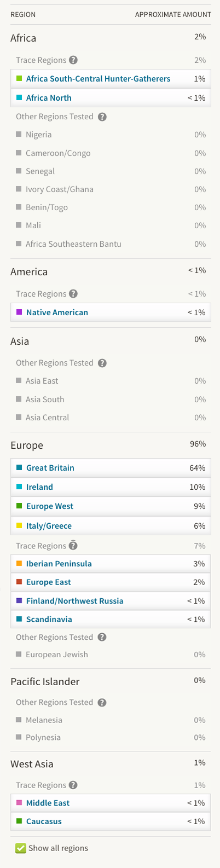Click the question mark beside America Trace Regions
This screenshot has height=868, width=220.
(74, 294)
